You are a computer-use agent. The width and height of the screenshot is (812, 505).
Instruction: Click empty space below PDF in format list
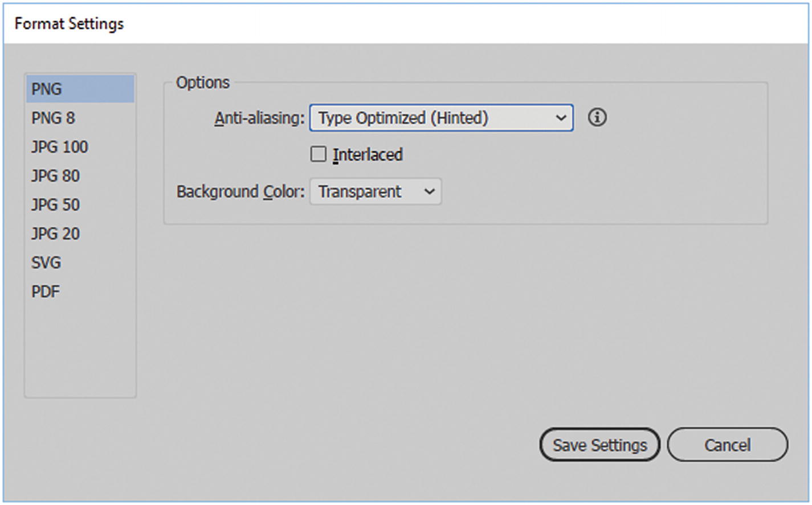point(80,347)
